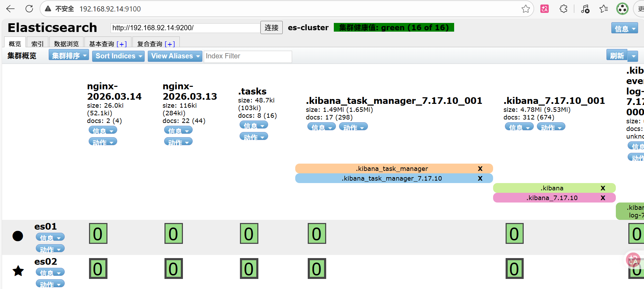644x289 pixels.
Task: Click es02 shard 0 of .tasks index
Action: (x=249, y=269)
